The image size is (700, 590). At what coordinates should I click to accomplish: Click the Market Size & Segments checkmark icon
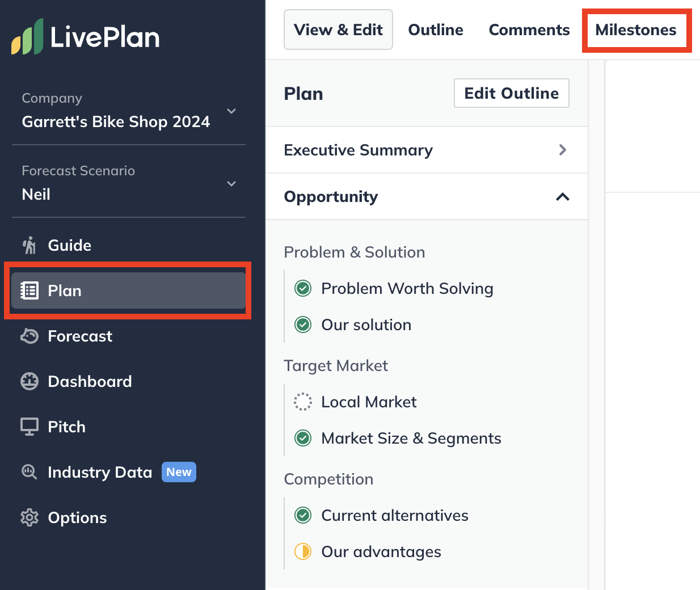[x=303, y=438]
